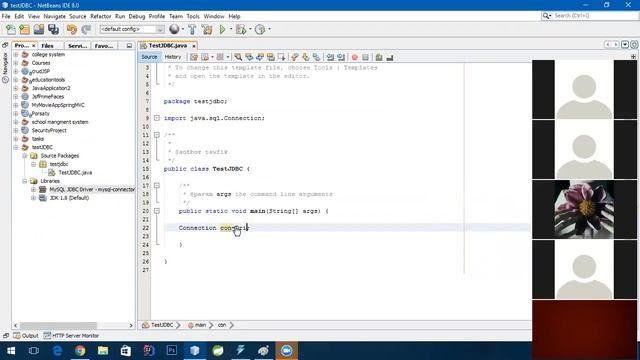640x360 pixels.
Task: Select the SecurityProject tree item
Action: [49, 130]
